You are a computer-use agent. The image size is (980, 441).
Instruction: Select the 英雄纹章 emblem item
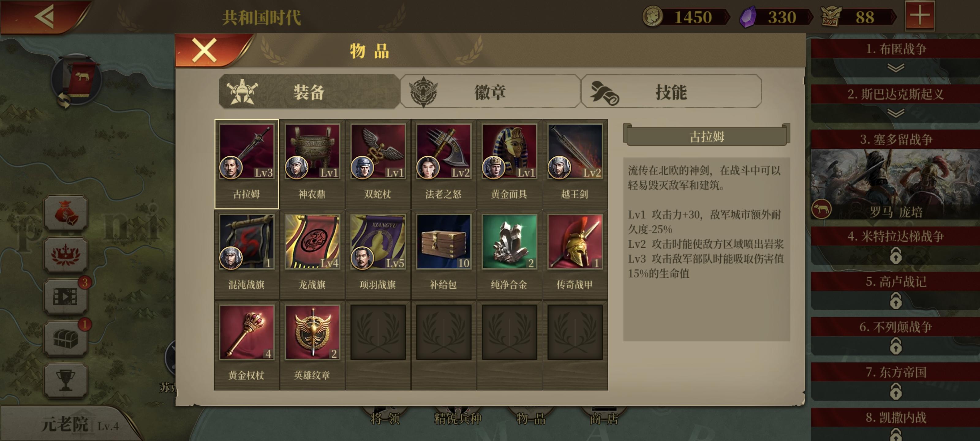[x=312, y=345]
